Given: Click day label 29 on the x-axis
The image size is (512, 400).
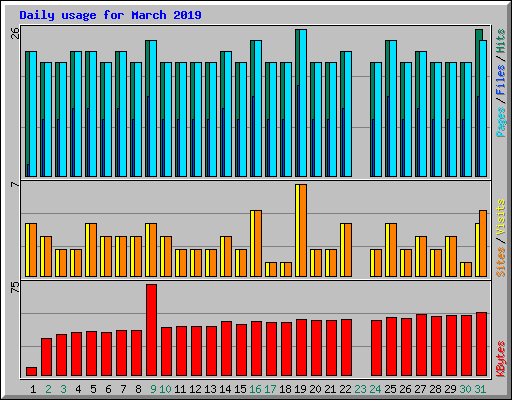Looking at the screenshot, I should click(450, 389).
